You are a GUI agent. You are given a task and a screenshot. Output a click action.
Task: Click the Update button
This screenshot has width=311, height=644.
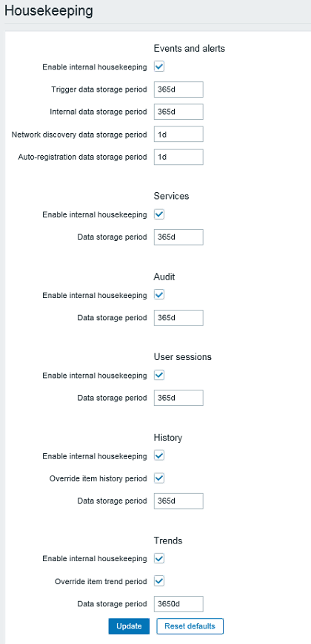pyautogui.click(x=129, y=626)
